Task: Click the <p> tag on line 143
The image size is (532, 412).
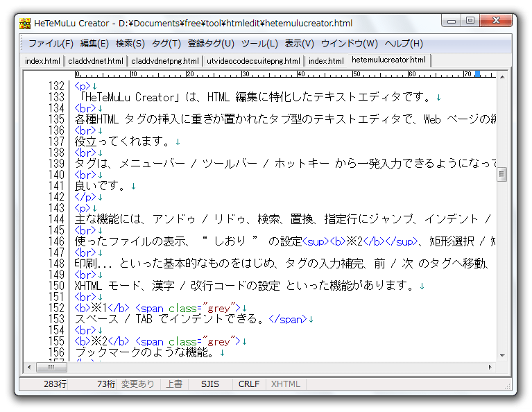Action: click(x=83, y=208)
